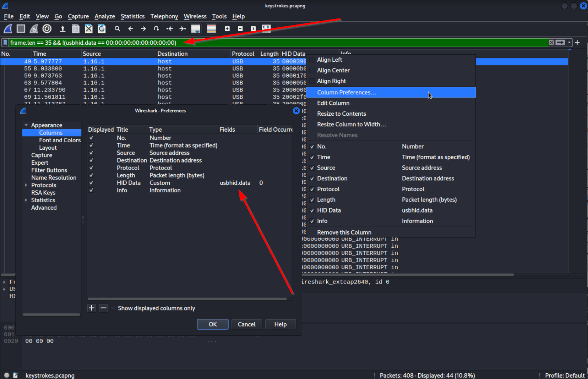The width and height of the screenshot is (588, 379).
Task: Choose Resize to Contents menu entry
Action: 391,114
